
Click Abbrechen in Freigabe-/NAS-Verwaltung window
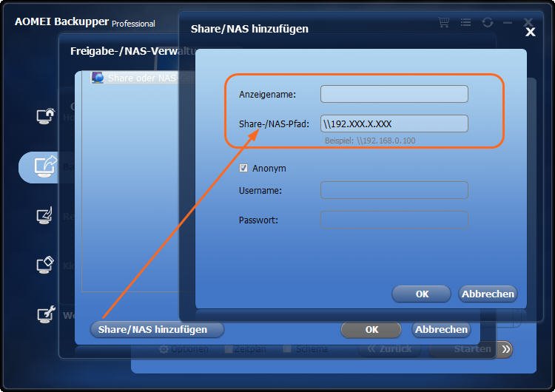click(x=441, y=330)
